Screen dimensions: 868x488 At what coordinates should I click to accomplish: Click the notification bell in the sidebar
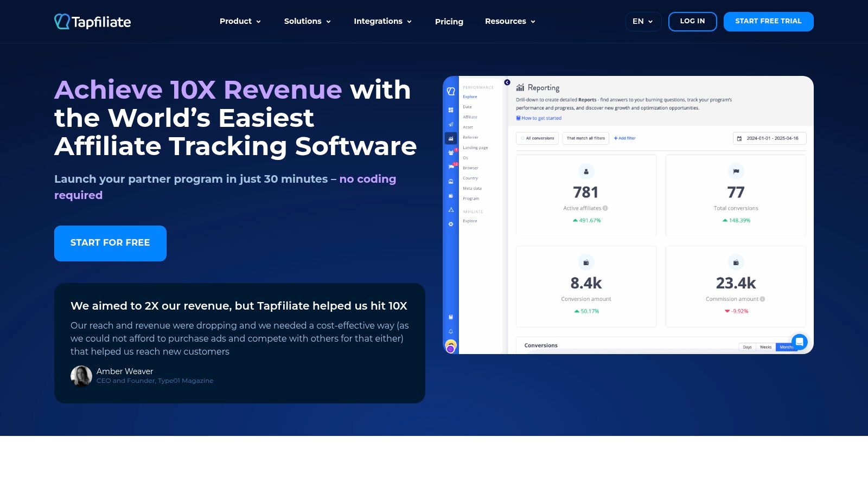pyautogui.click(x=451, y=331)
